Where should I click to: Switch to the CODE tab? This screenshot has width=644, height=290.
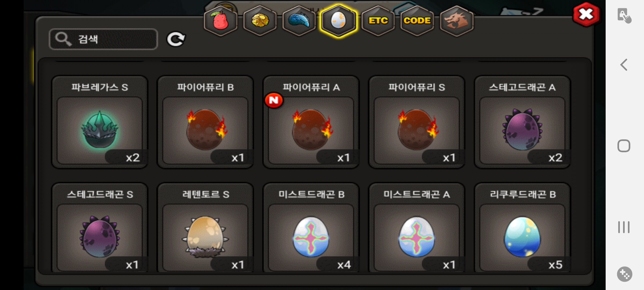pyautogui.click(x=417, y=21)
